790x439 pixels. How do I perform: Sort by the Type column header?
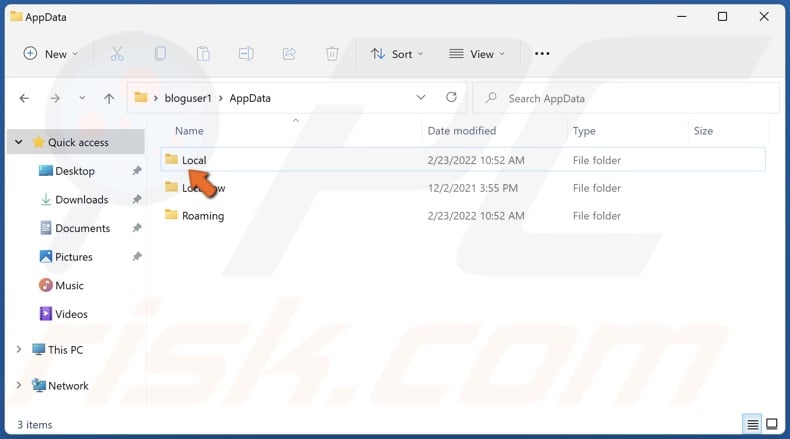pyautogui.click(x=584, y=131)
